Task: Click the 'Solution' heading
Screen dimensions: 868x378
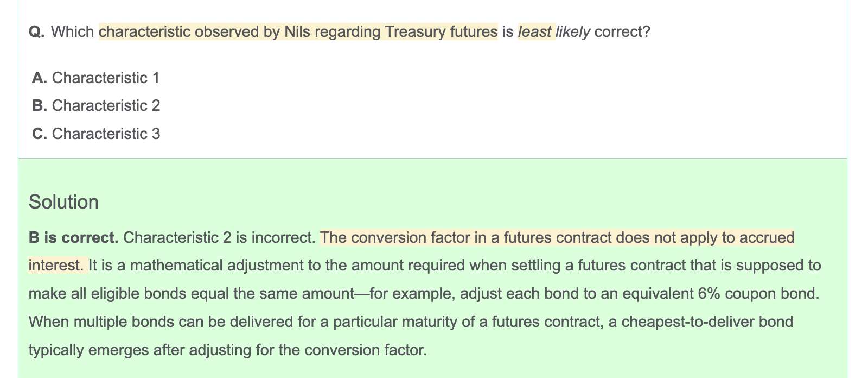Action: tap(63, 202)
